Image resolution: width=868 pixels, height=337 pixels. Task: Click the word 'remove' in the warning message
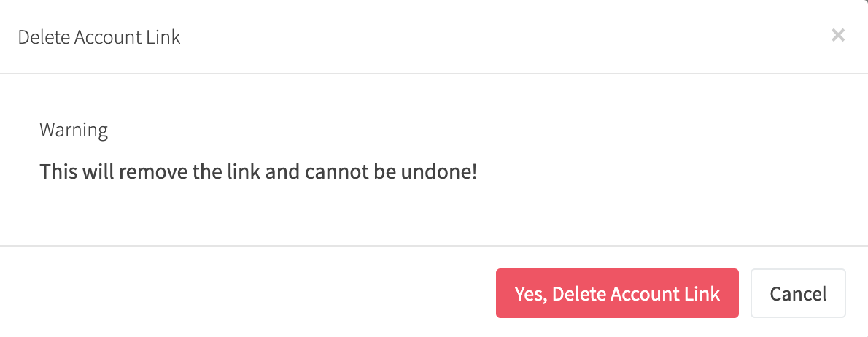[145, 173]
